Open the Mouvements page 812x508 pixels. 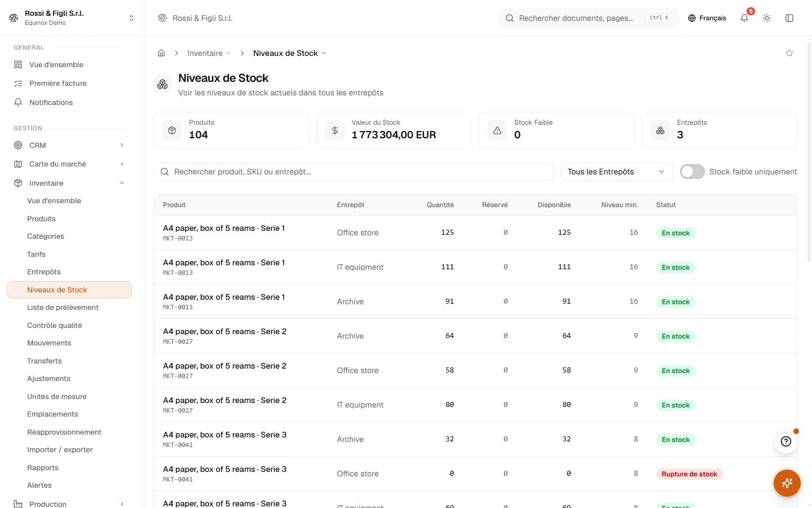point(49,343)
